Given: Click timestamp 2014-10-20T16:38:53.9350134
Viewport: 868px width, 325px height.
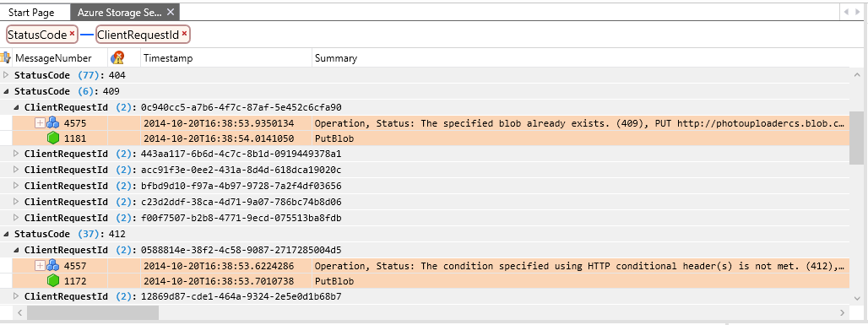Looking at the screenshot, I should coord(219,123).
